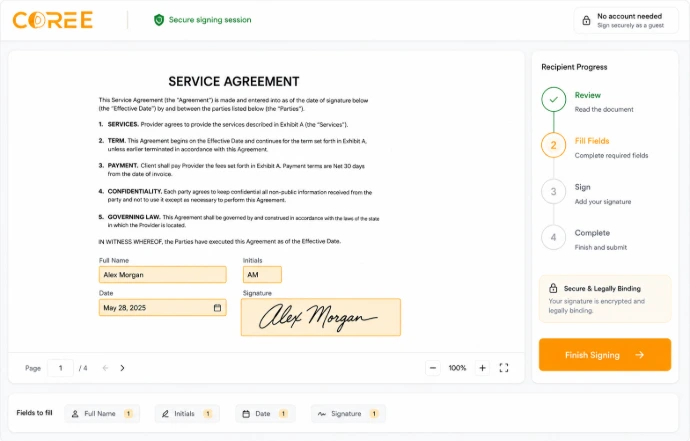The width and height of the screenshot is (690, 441).
Task: Click the SERVICE AGREEMENT heading
Action: (234, 81)
